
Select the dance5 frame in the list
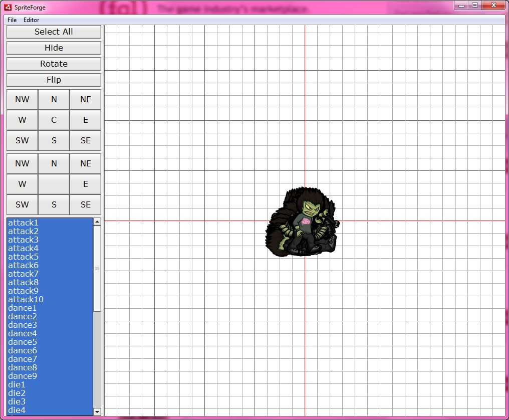pyautogui.click(x=23, y=342)
